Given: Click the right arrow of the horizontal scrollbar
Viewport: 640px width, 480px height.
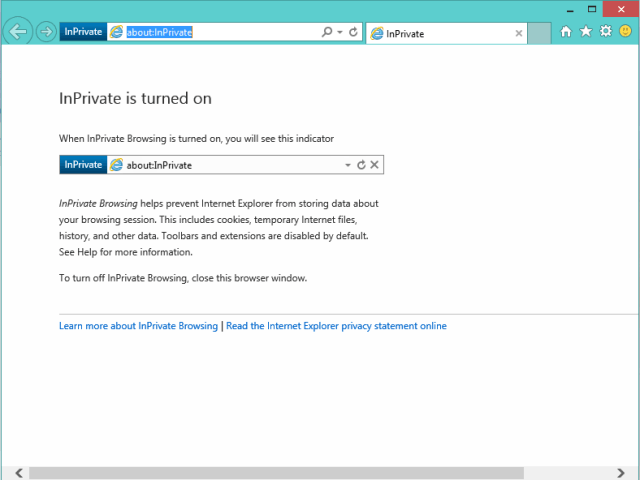Looking at the screenshot, I should 620,473.
